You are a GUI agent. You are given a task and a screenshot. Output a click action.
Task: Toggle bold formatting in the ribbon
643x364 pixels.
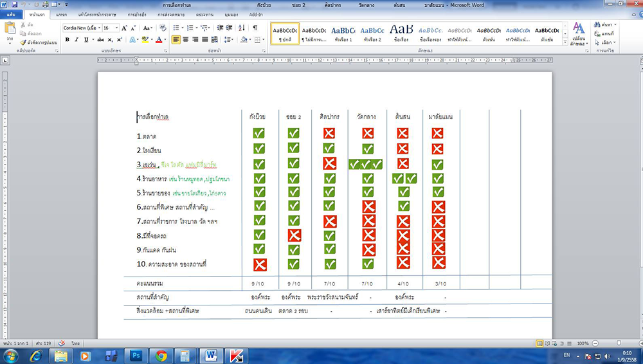68,40
